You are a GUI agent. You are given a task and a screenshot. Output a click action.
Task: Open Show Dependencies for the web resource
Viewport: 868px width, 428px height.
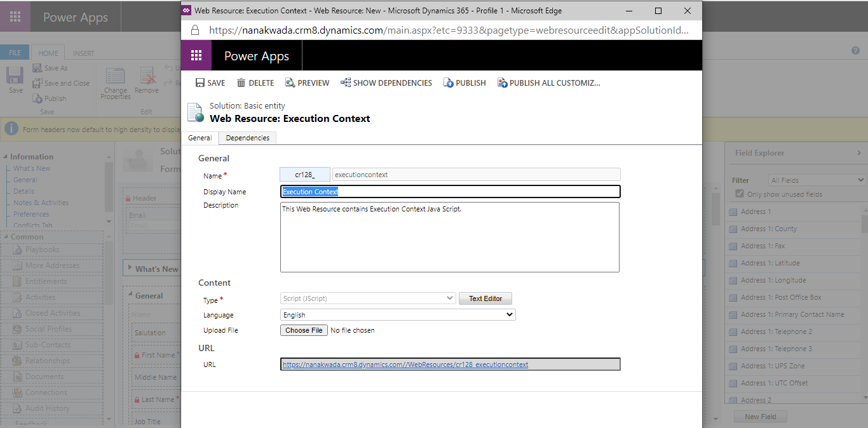pos(386,83)
